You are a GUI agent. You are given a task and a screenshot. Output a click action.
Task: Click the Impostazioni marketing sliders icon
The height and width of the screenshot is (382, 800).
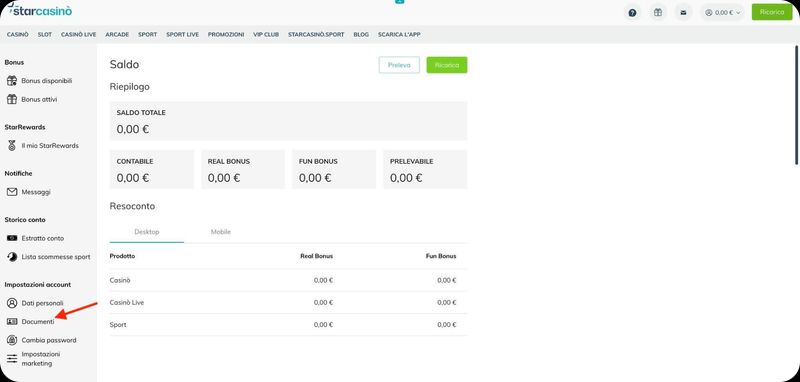tap(12, 359)
